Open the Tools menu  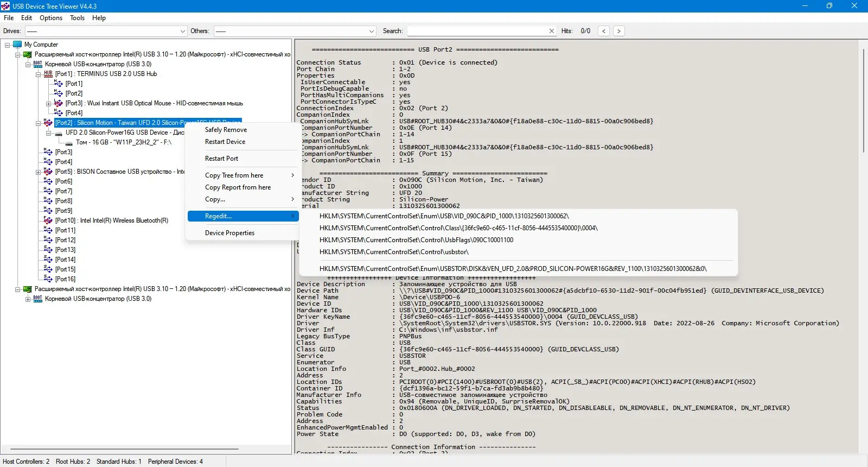pos(77,18)
